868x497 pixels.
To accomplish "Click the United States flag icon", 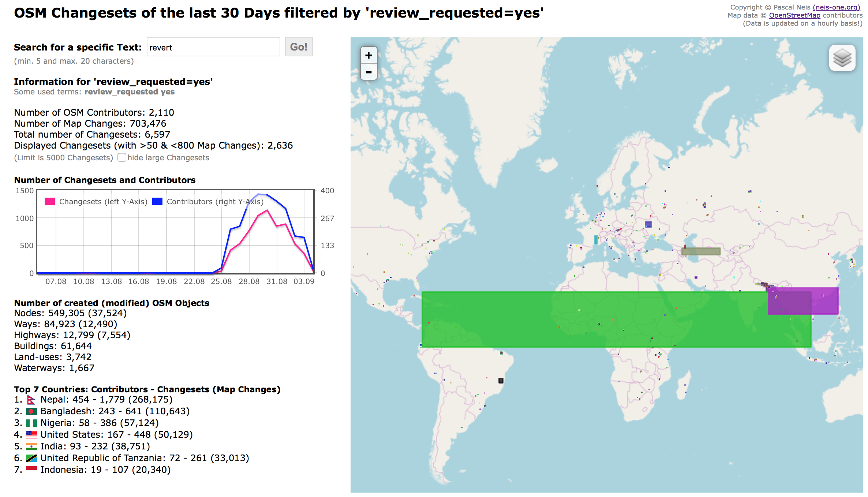I will [31, 434].
